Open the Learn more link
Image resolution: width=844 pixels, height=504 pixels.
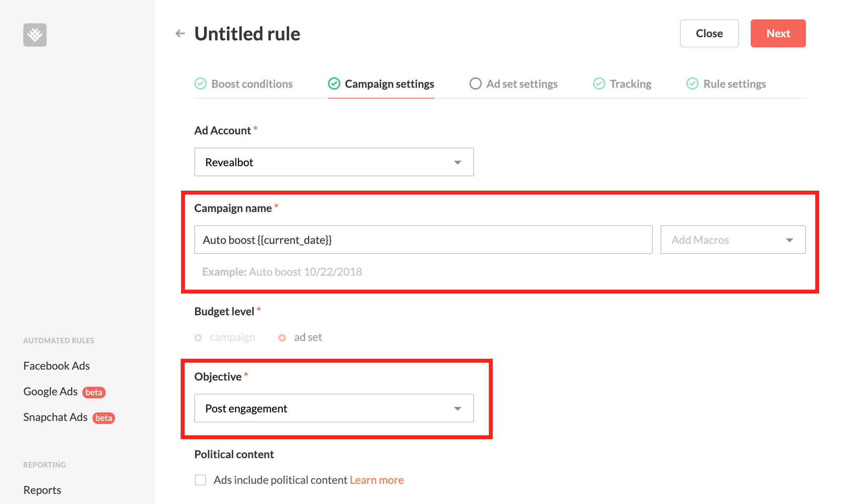(377, 480)
